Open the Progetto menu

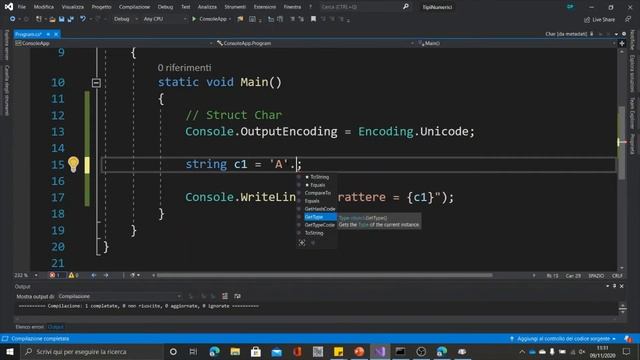click(x=101, y=7)
